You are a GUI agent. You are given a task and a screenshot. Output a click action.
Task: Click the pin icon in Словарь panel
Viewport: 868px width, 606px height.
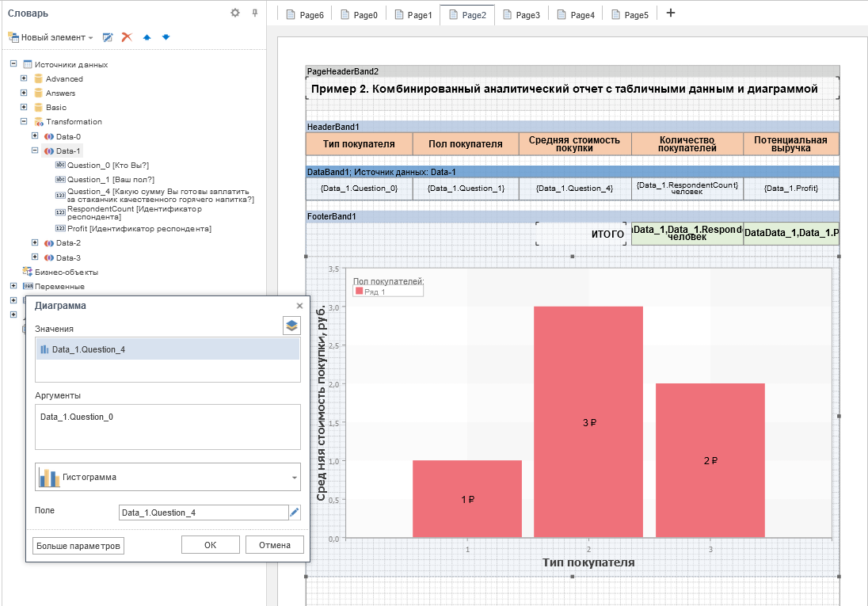pos(254,13)
